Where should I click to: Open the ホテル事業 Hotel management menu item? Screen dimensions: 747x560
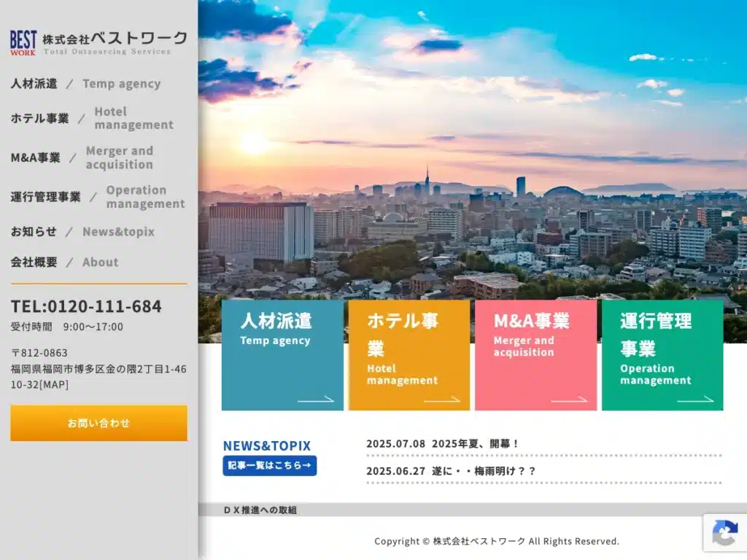tap(92, 118)
